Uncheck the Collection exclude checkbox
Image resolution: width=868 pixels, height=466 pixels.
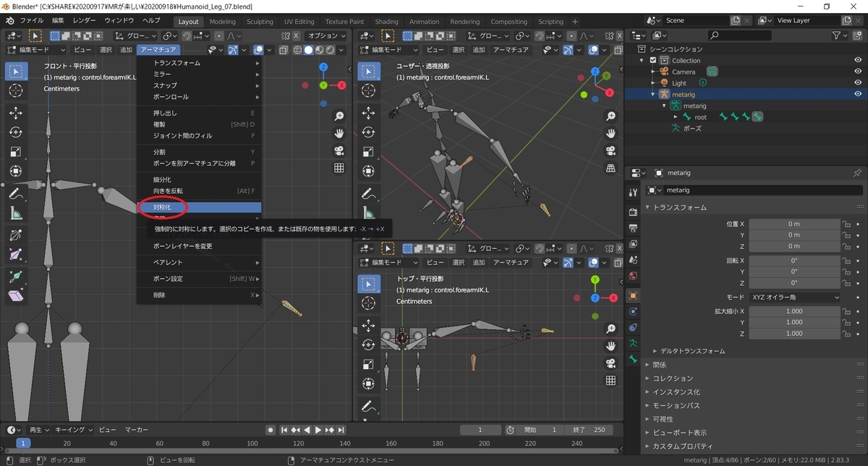point(653,61)
